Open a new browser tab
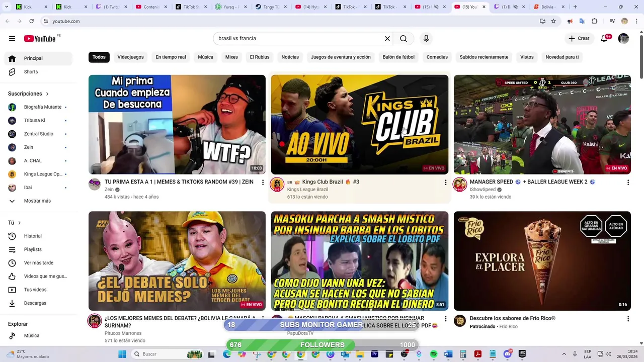 pos(575,7)
